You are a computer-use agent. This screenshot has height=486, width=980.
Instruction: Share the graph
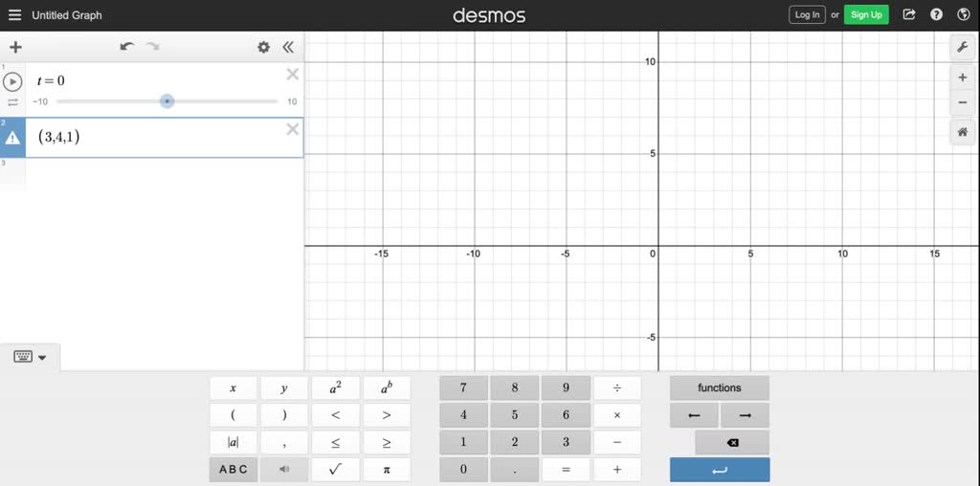[909, 14]
